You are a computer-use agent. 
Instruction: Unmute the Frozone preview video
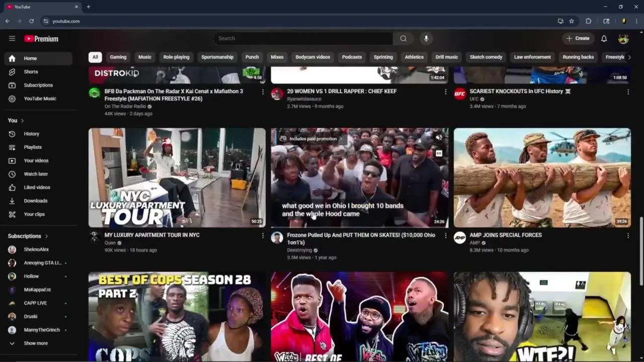(439, 137)
